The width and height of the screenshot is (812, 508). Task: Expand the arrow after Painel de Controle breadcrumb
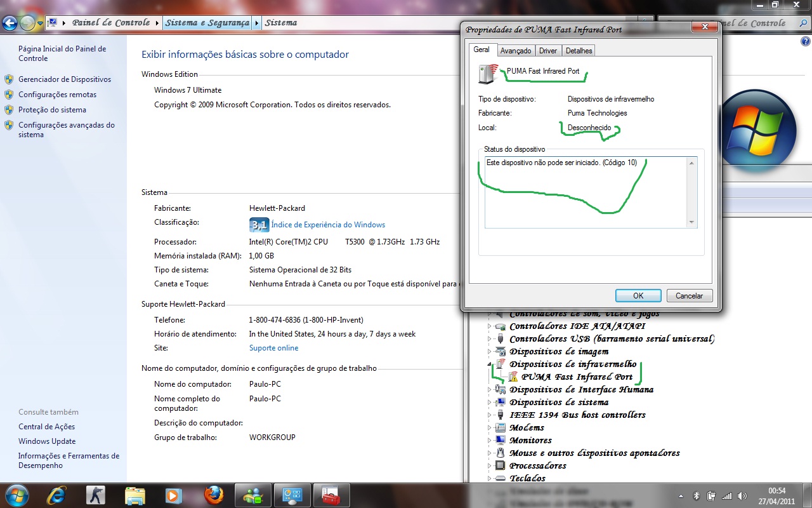coord(157,23)
